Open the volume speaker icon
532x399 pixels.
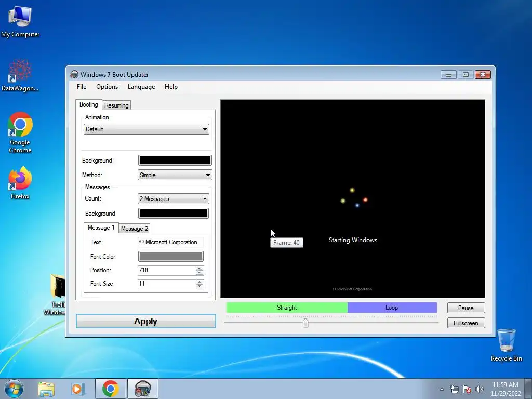[480, 389]
